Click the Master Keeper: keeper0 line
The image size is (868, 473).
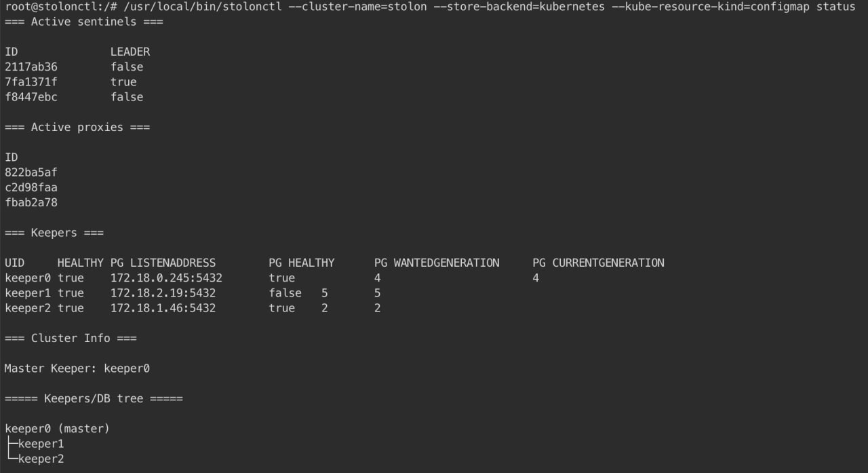pos(77,368)
